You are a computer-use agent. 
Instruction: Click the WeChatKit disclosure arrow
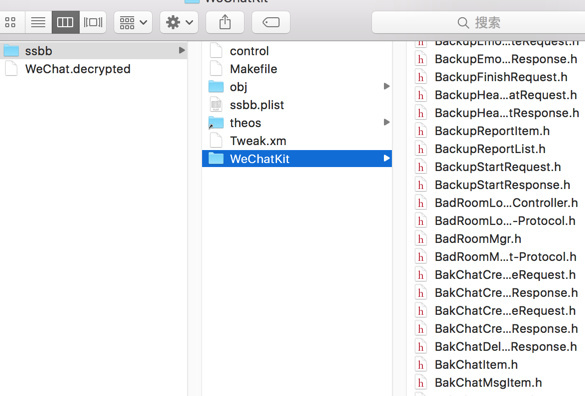387,158
